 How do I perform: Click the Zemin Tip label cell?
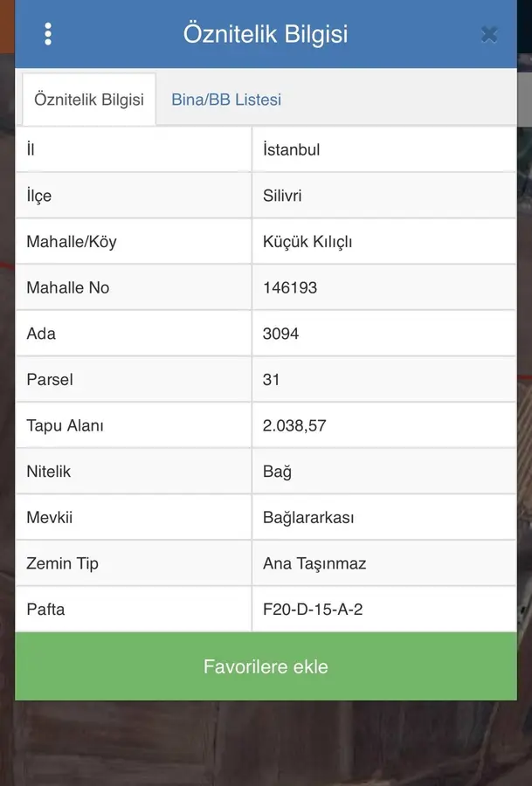click(x=62, y=563)
